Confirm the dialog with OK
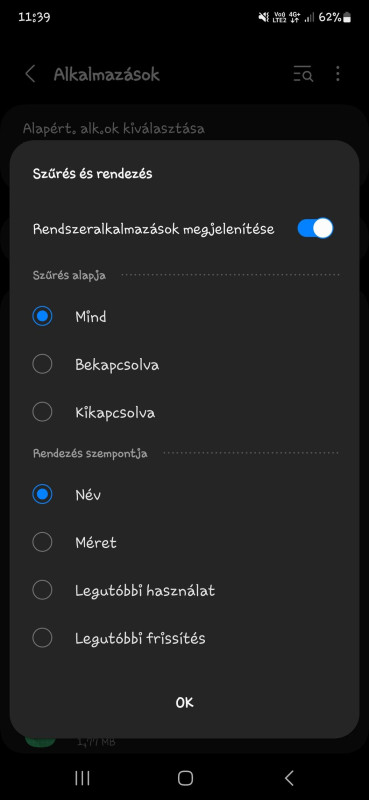 point(184,703)
